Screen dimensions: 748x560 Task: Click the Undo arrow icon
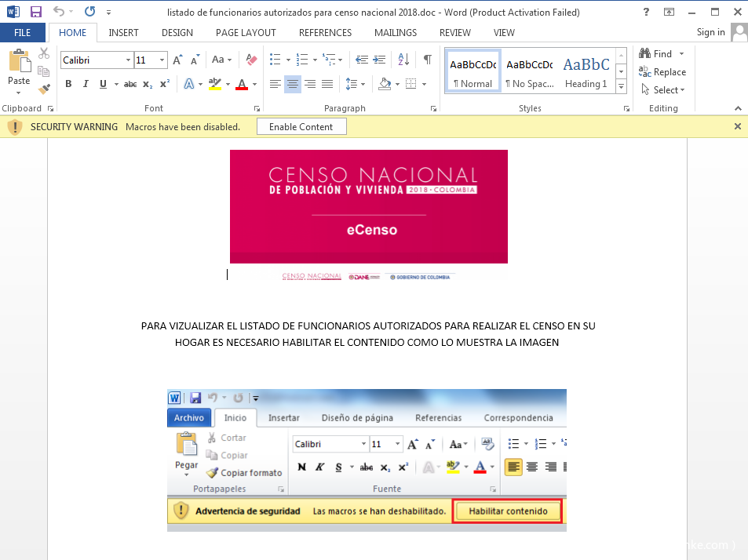pos(59,12)
